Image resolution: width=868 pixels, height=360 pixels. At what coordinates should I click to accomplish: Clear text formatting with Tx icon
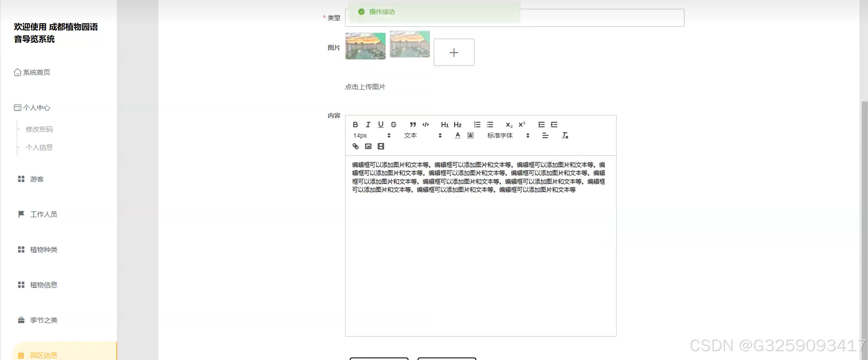tap(565, 135)
